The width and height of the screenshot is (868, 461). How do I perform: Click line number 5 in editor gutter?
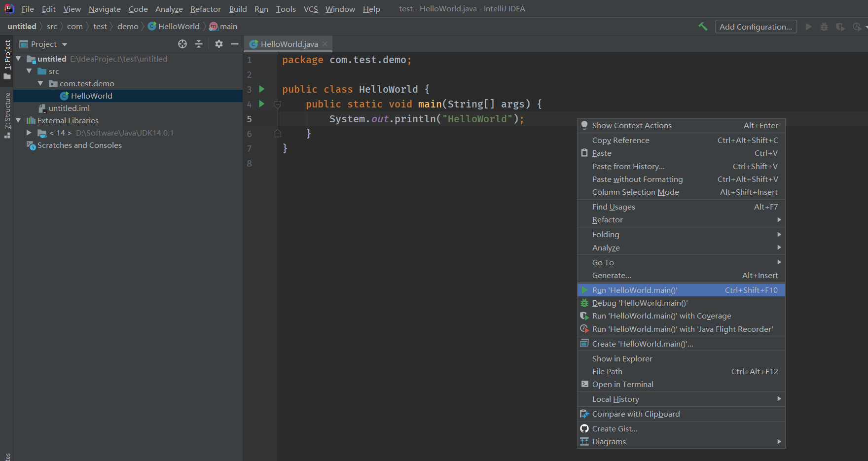coord(250,119)
